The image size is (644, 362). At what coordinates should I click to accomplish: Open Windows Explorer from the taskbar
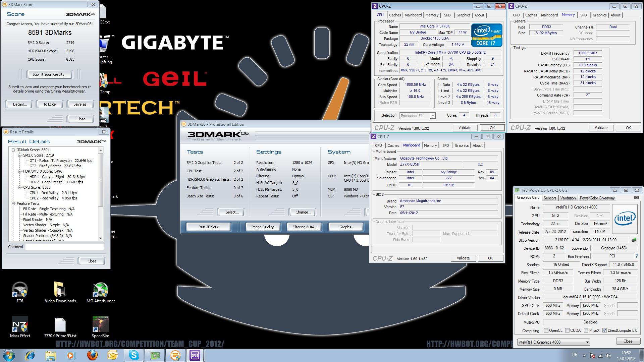click(x=51, y=355)
